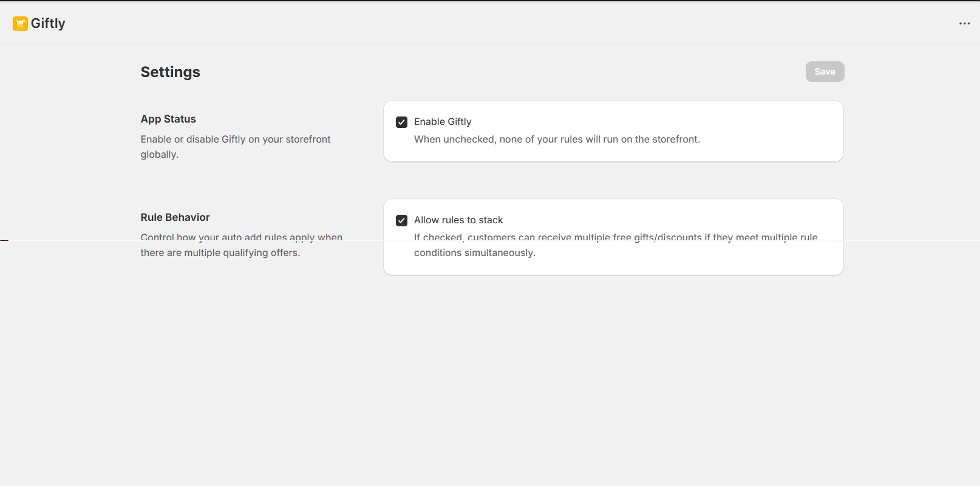980x486 pixels.
Task: Uncheck the Enable Giftly checkbox
Action: coord(401,123)
